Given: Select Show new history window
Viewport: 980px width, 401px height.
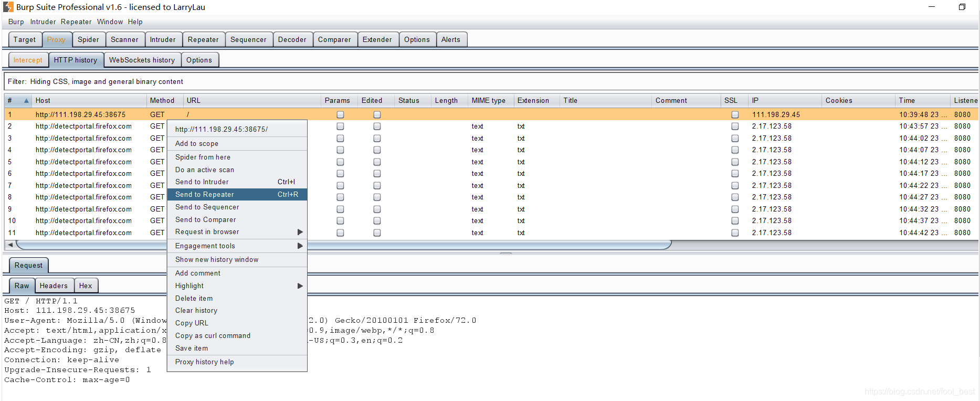Looking at the screenshot, I should (237, 260).
